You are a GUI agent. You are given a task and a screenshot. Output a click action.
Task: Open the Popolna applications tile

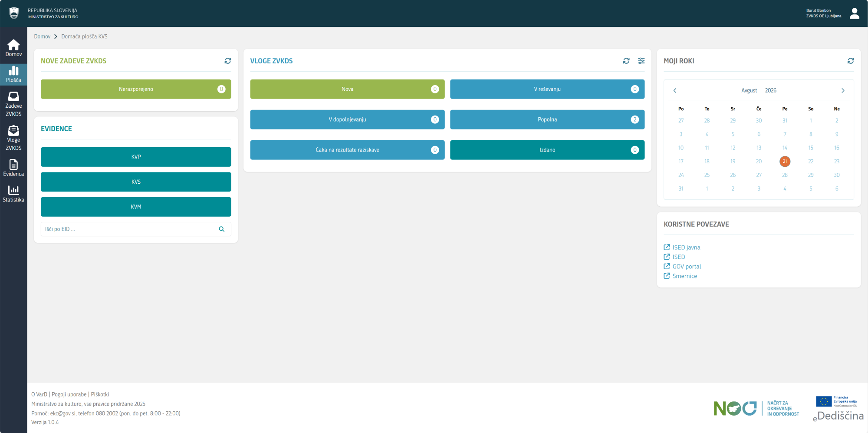[547, 119]
